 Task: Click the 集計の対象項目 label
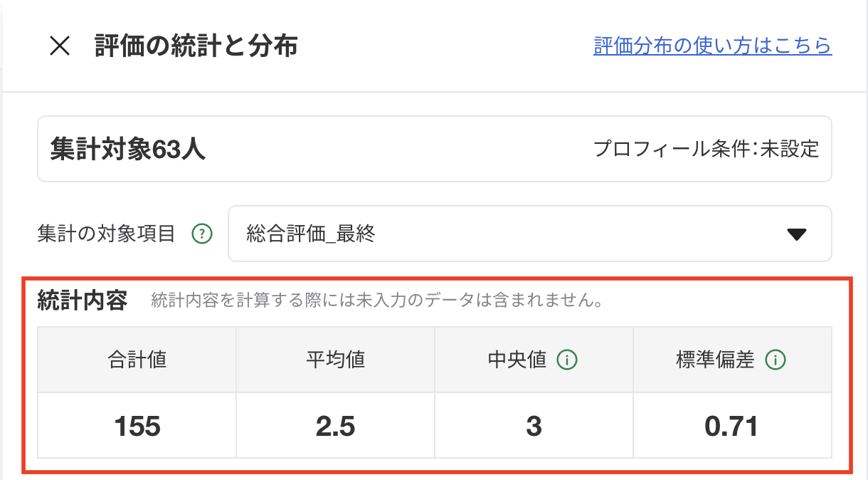click(x=106, y=234)
